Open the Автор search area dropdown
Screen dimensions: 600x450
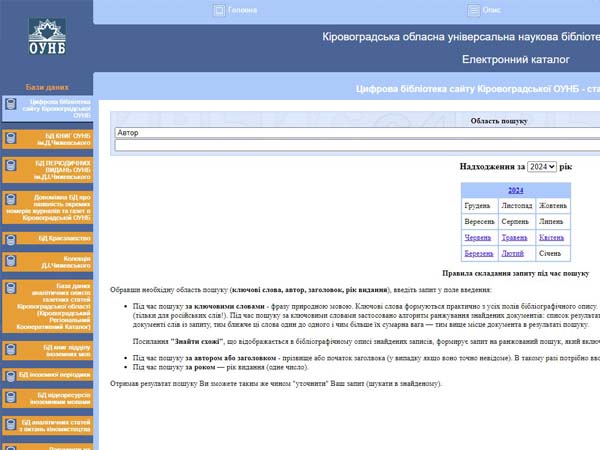point(357,133)
